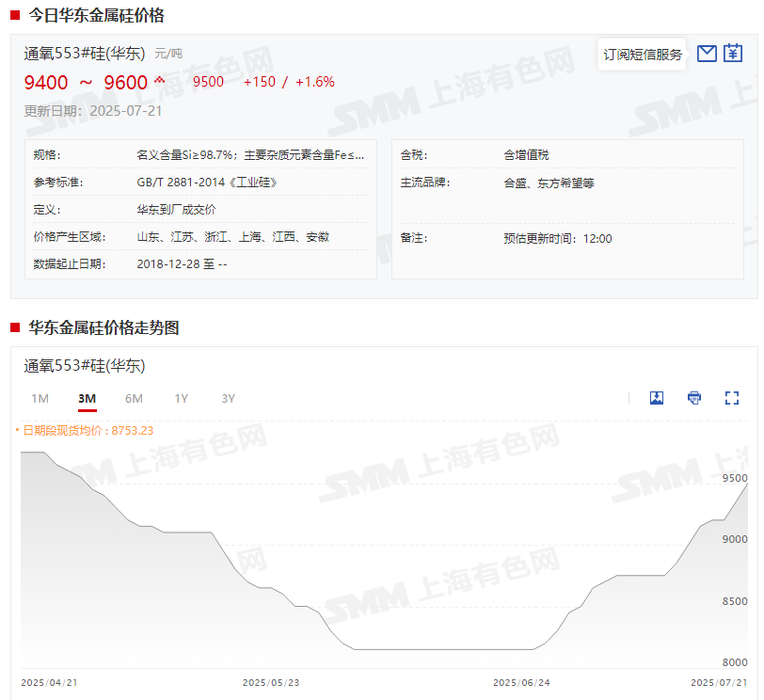The image size is (764, 700).
Task: Show 6M price history
Action: pyautogui.click(x=135, y=399)
